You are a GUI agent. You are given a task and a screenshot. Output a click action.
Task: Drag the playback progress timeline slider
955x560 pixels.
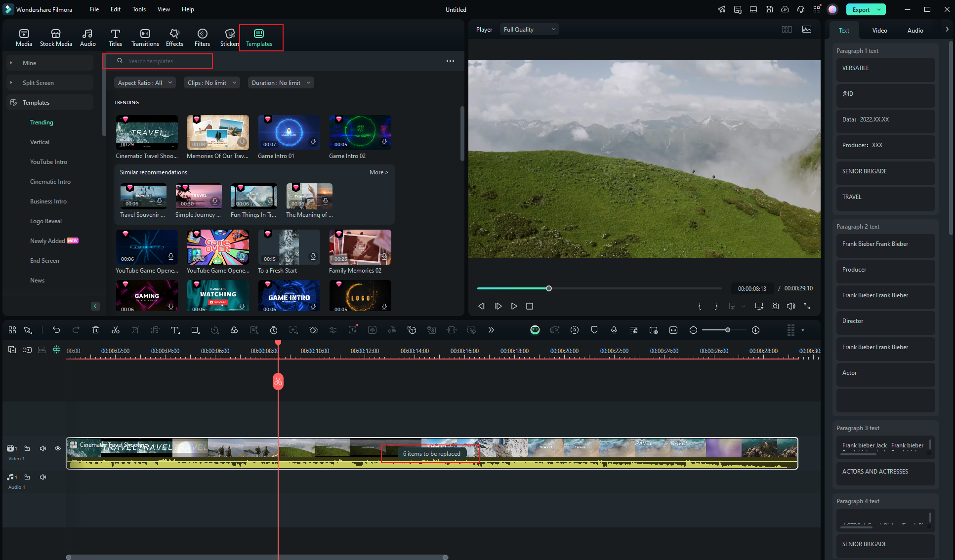(x=549, y=288)
